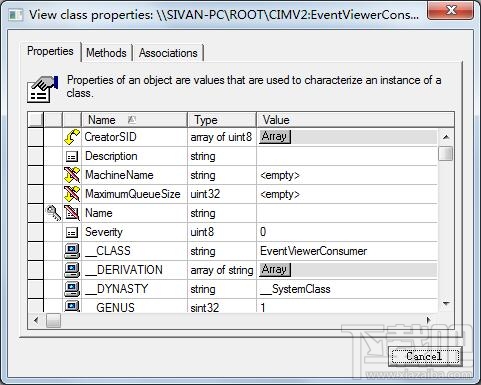Click the empty Name value cell
The image size is (481, 385).
(347, 213)
